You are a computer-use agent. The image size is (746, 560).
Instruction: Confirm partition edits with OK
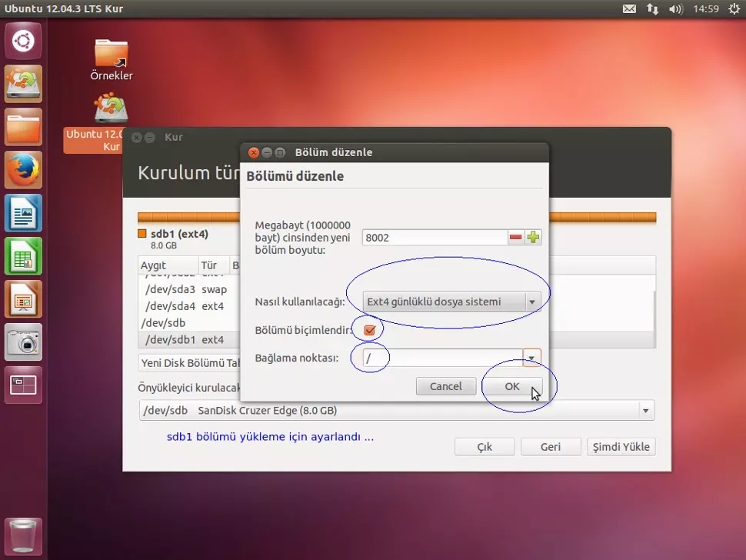point(512,386)
